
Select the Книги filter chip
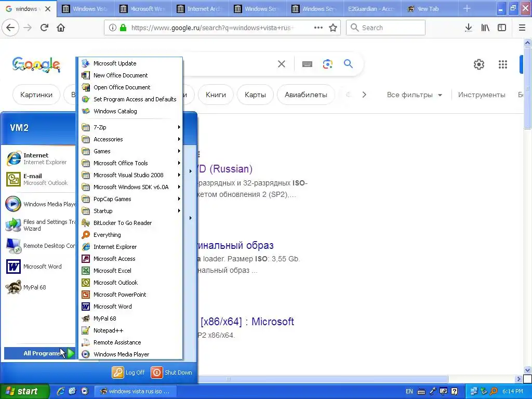216,95
